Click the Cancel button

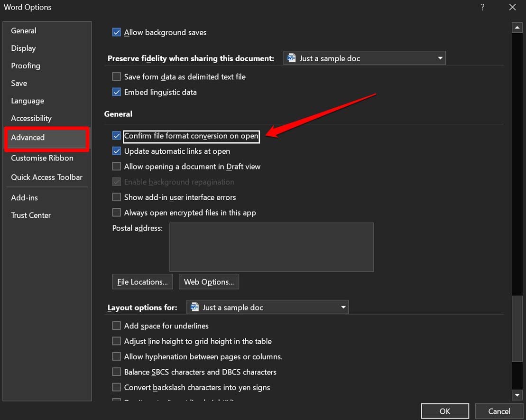(x=499, y=411)
